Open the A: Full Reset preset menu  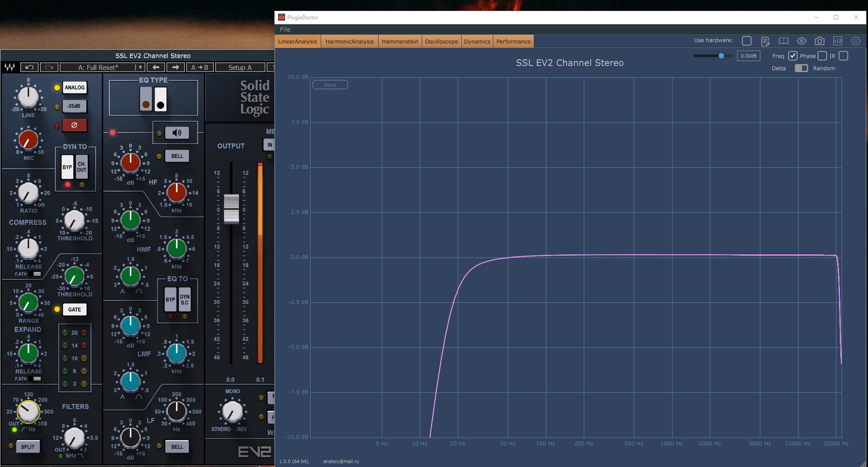pos(98,67)
